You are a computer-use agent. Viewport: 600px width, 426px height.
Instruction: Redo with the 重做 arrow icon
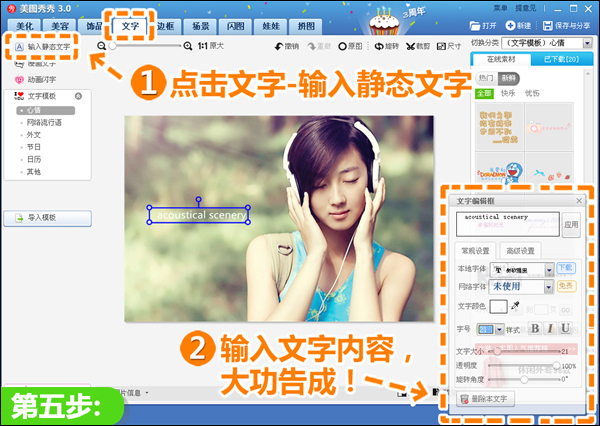pyautogui.click(x=319, y=46)
